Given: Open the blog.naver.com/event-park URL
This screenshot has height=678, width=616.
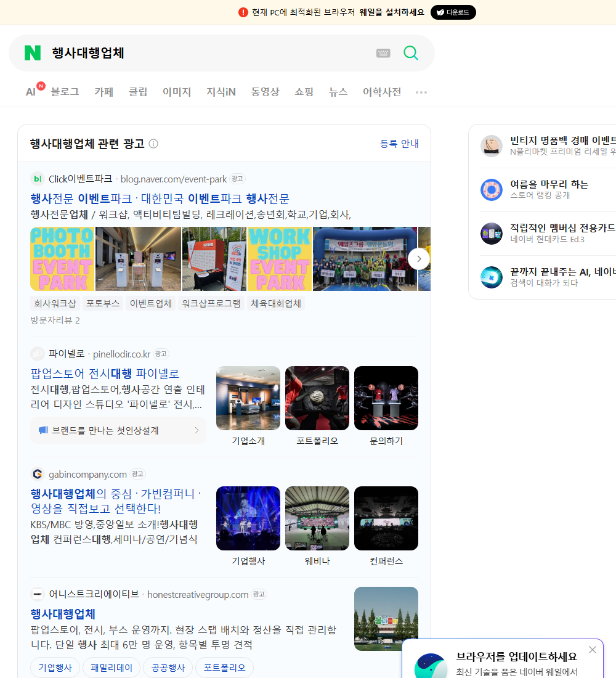Looking at the screenshot, I should click(x=173, y=179).
